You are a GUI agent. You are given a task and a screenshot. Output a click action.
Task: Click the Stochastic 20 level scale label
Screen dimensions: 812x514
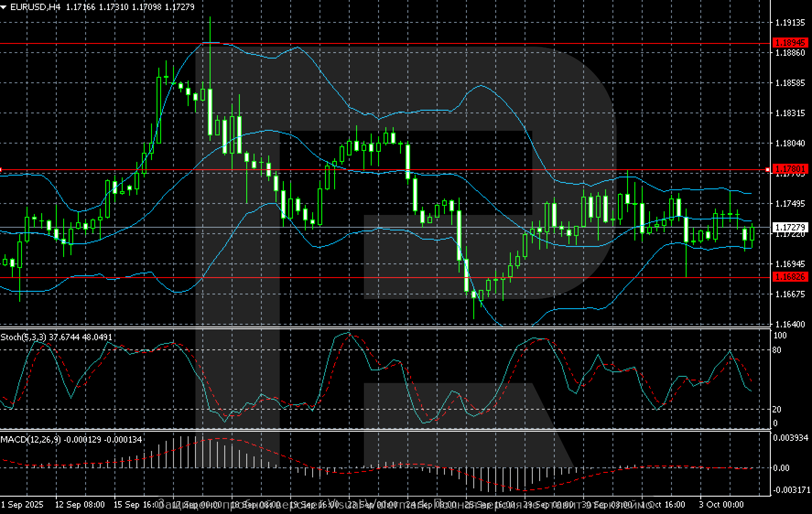[777, 409]
